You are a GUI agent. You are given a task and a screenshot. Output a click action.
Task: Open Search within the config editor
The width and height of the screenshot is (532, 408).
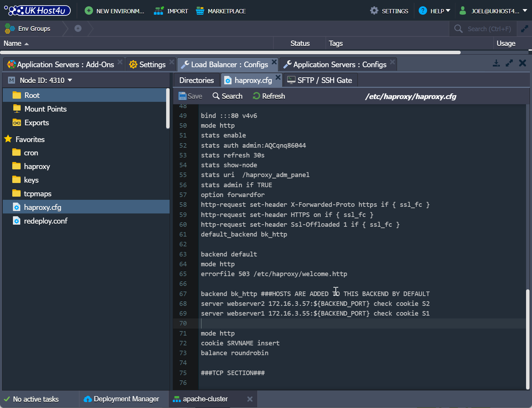click(227, 96)
